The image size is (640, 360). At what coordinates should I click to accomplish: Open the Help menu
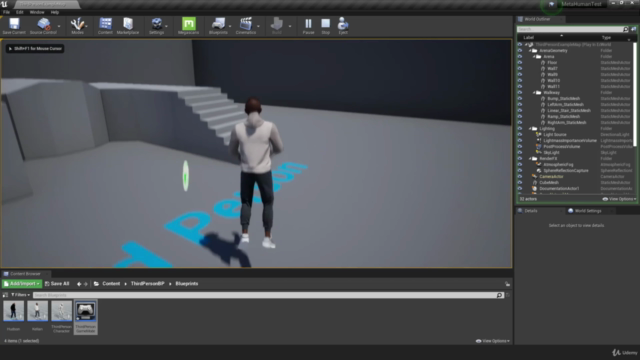(55, 12)
